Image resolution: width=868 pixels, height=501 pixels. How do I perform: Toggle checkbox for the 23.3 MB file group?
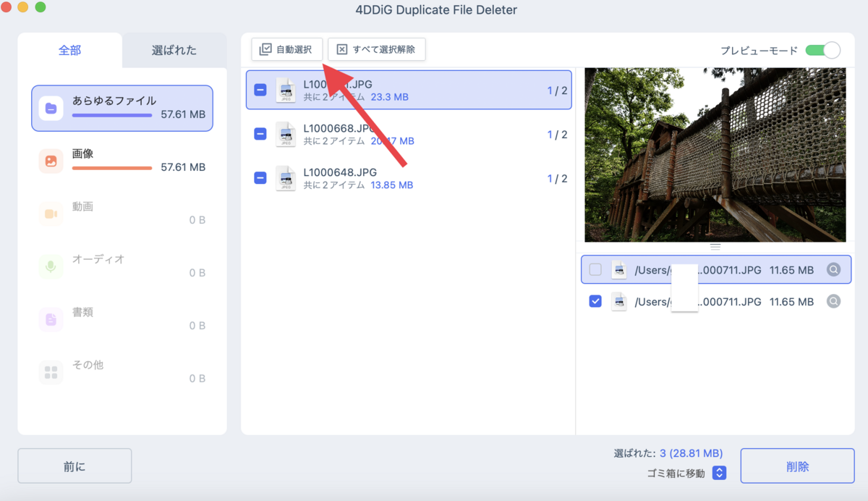click(x=260, y=90)
